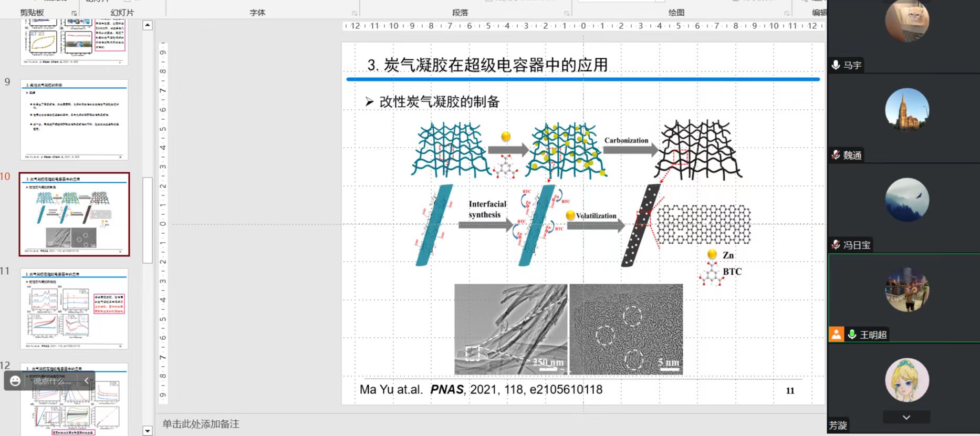
Task: Collapse the chat input bar with arrow
Action: [87, 381]
